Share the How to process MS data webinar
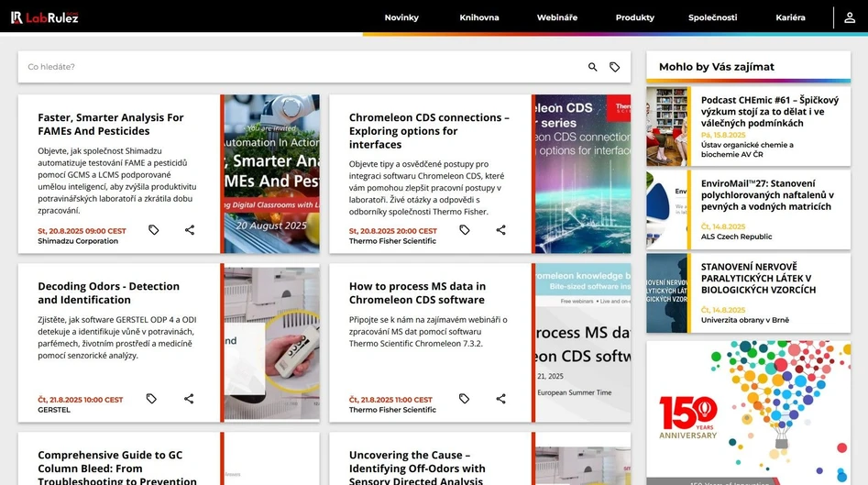Viewport: 868px width, 485px height. click(x=500, y=399)
